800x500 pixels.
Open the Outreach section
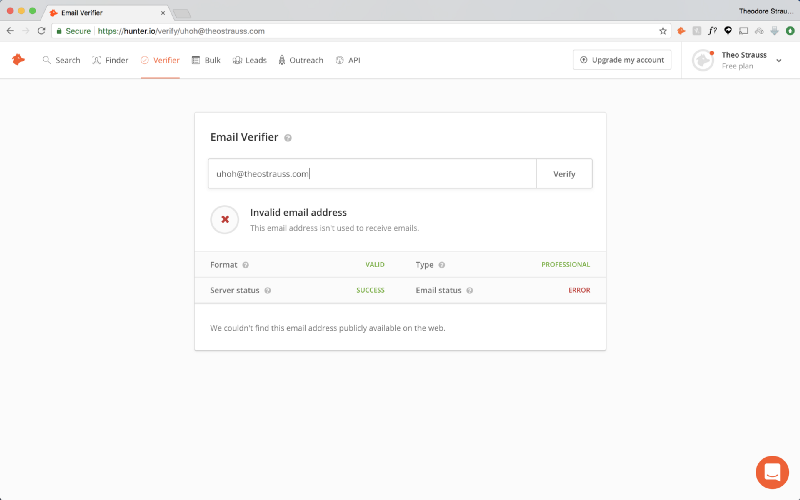300,60
